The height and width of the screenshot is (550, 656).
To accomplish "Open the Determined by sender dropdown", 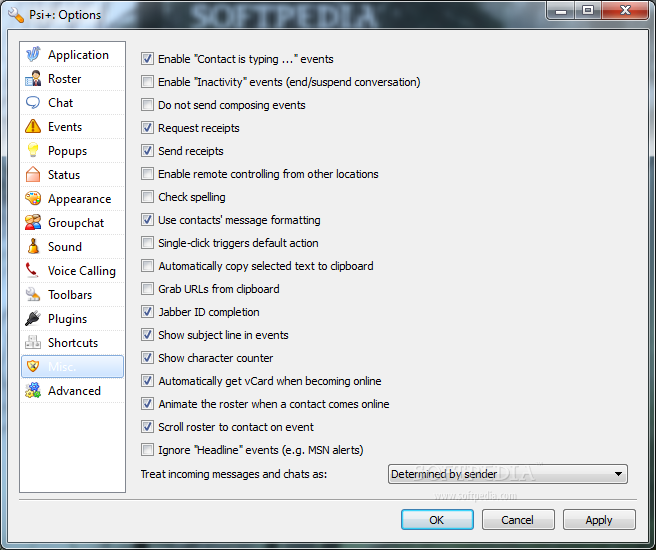I will [507, 474].
